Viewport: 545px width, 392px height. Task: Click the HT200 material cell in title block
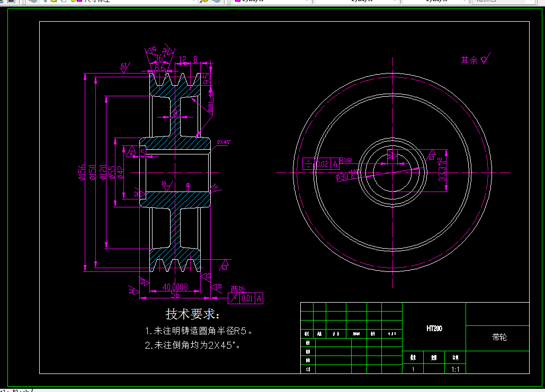434,329
